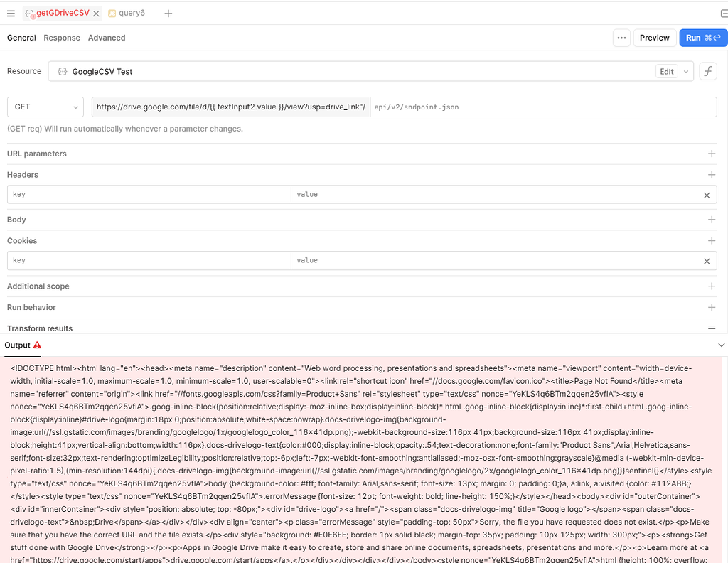Run the getGDriveCSV query
The height and width of the screenshot is (563, 728).
tap(702, 37)
